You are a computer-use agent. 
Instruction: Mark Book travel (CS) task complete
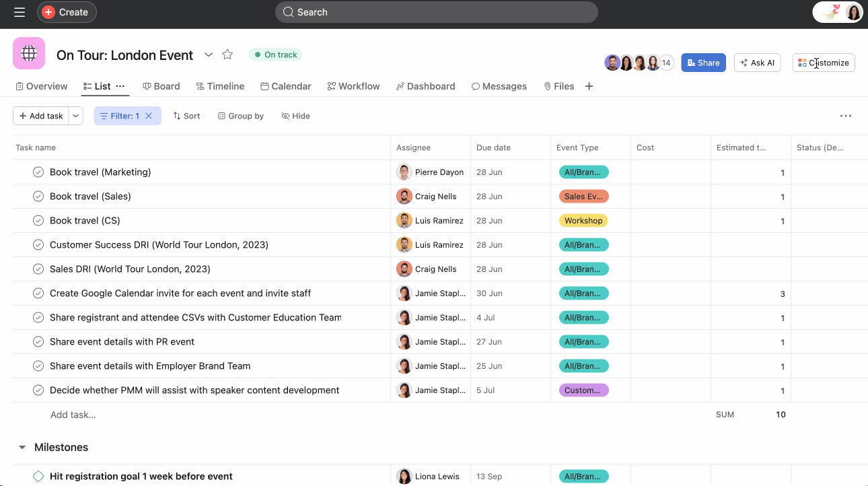(38, 221)
